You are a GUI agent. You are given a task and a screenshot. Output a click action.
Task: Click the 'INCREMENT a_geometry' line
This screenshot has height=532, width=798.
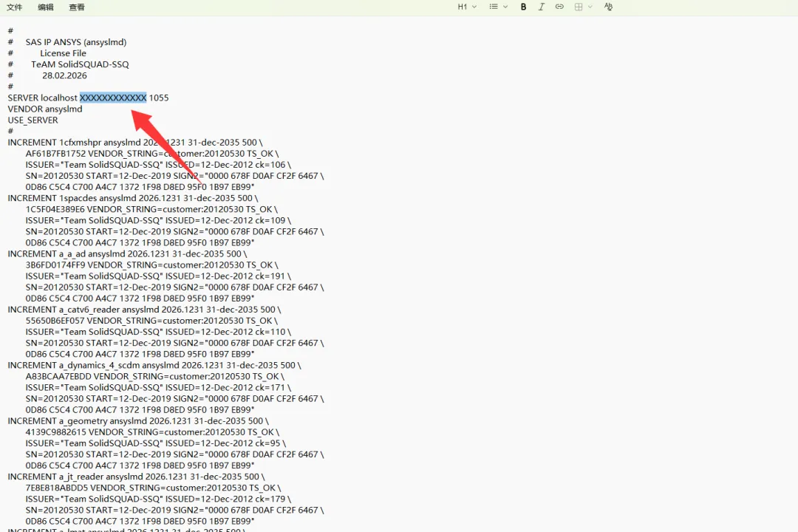pyautogui.click(x=138, y=421)
